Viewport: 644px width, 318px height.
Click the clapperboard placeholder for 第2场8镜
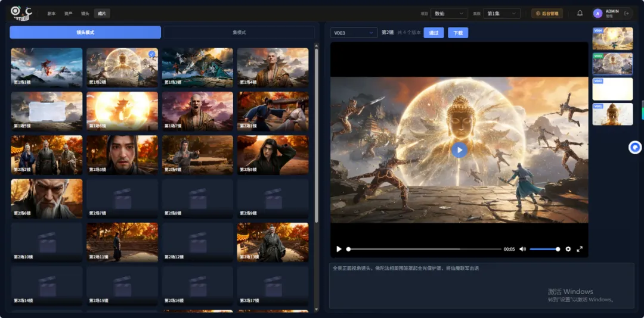pos(197,198)
